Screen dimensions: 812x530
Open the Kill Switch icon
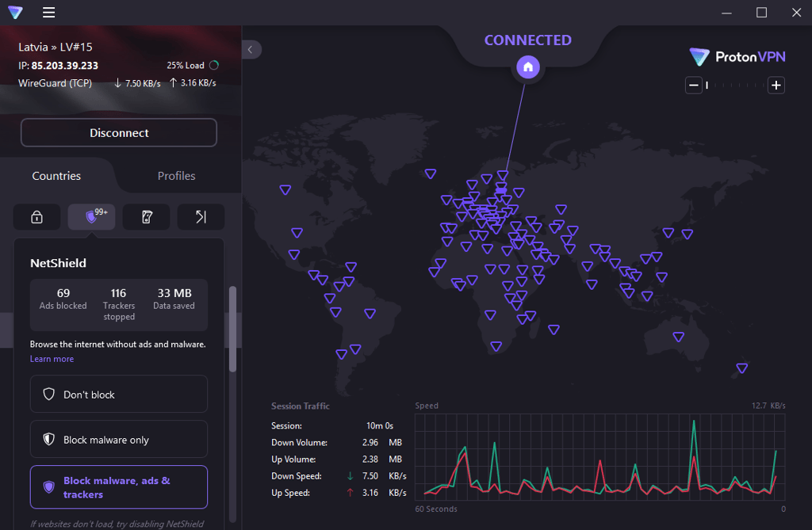pyautogui.click(x=147, y=217)
